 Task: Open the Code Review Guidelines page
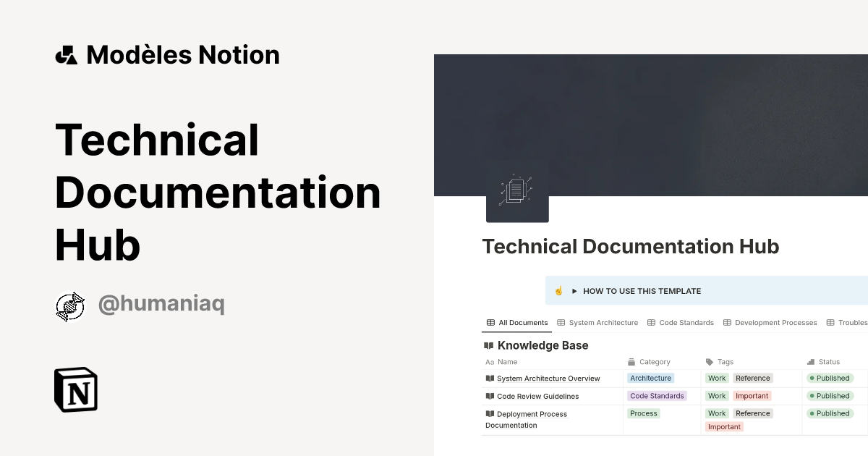click(x=538, y=396)
